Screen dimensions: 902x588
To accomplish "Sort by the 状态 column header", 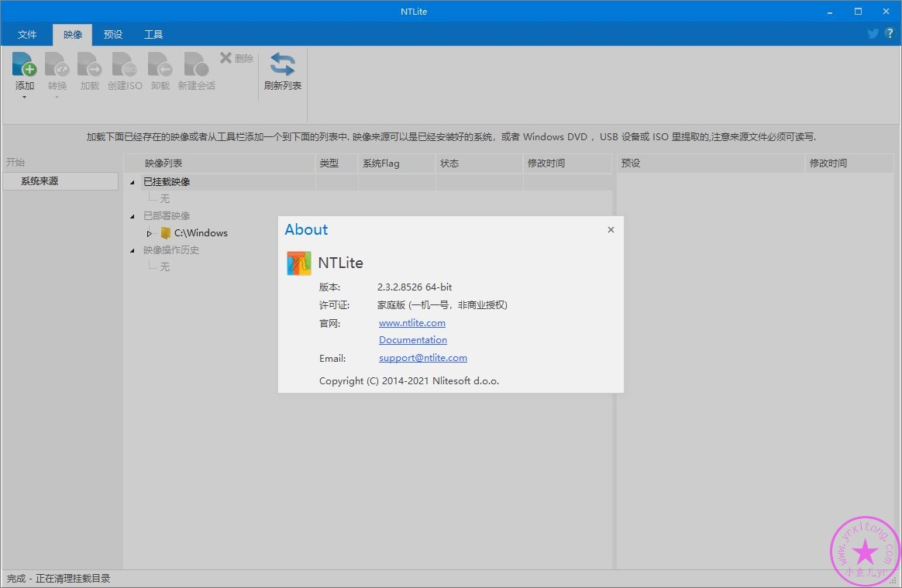I will pos(479,163).
